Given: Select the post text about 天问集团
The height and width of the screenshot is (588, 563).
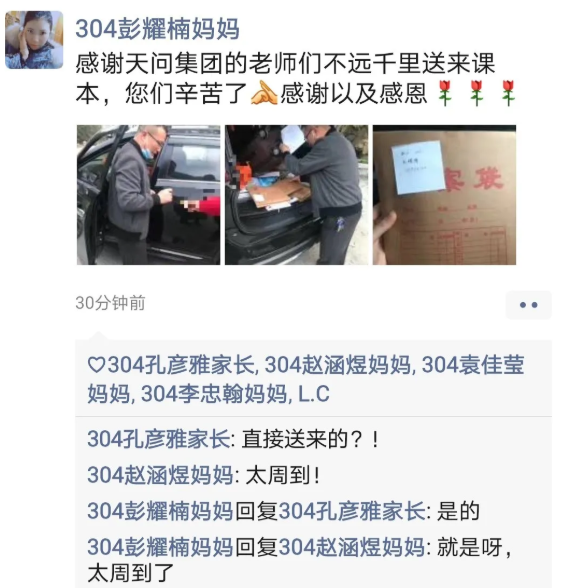Looking at the screenshot, I should tap(296, 78).
